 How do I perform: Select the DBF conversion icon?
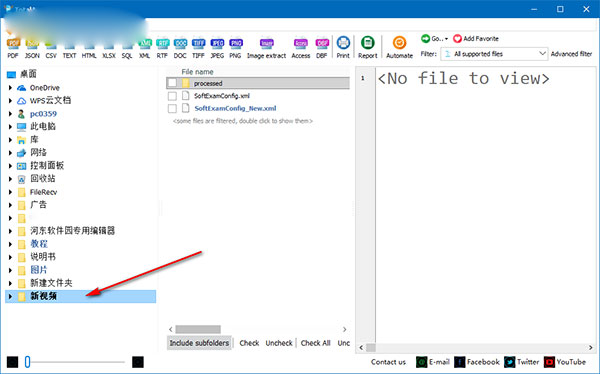[322, 43]
